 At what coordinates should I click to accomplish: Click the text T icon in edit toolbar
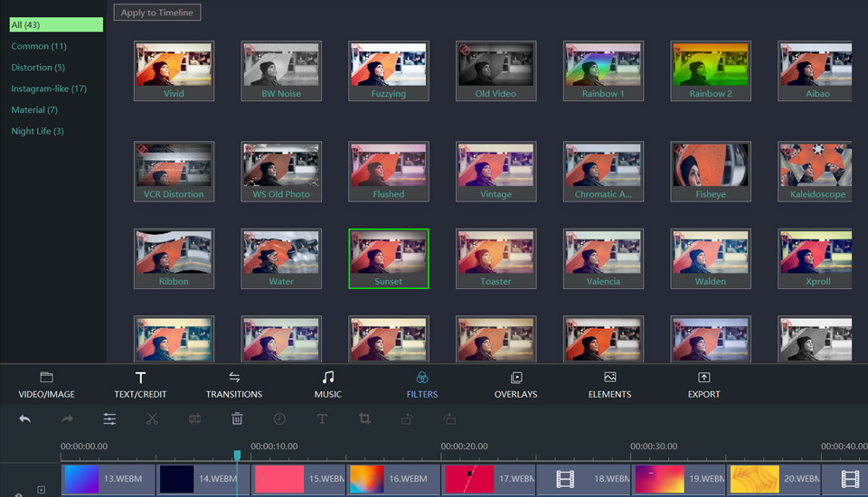click(322, 419)
